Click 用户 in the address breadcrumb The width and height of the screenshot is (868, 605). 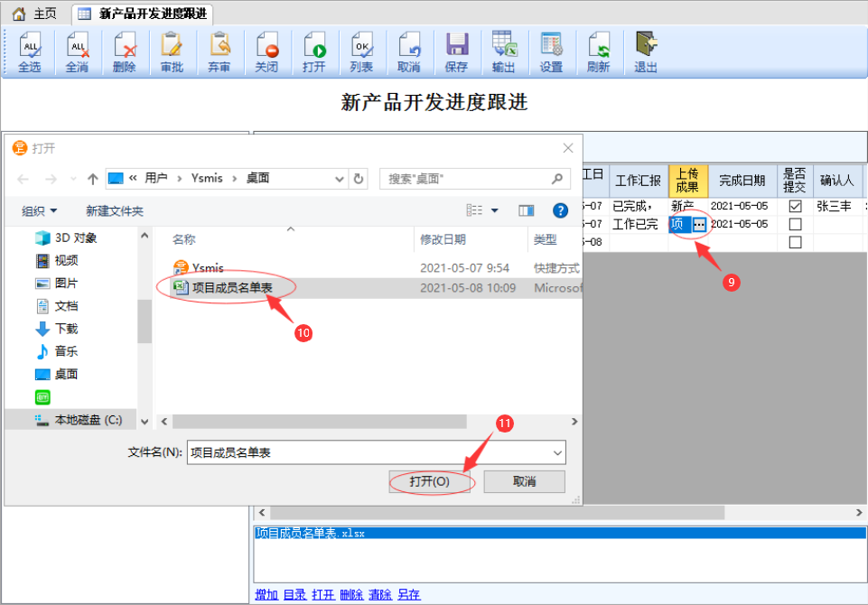pyautogui.click(x=156, y=178)
